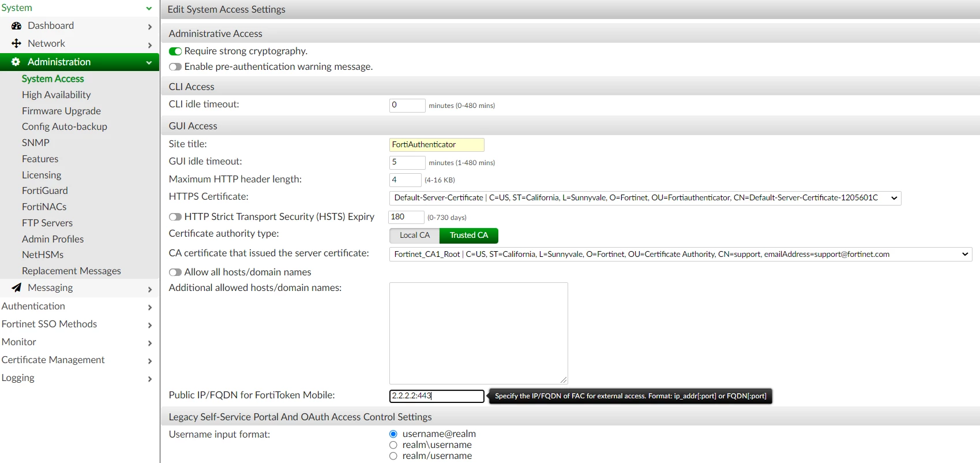Open NetHSMs page
Image resolution: width=980 pixels, height=463 pixels.
pyautogui.click(x=43, y=255)
